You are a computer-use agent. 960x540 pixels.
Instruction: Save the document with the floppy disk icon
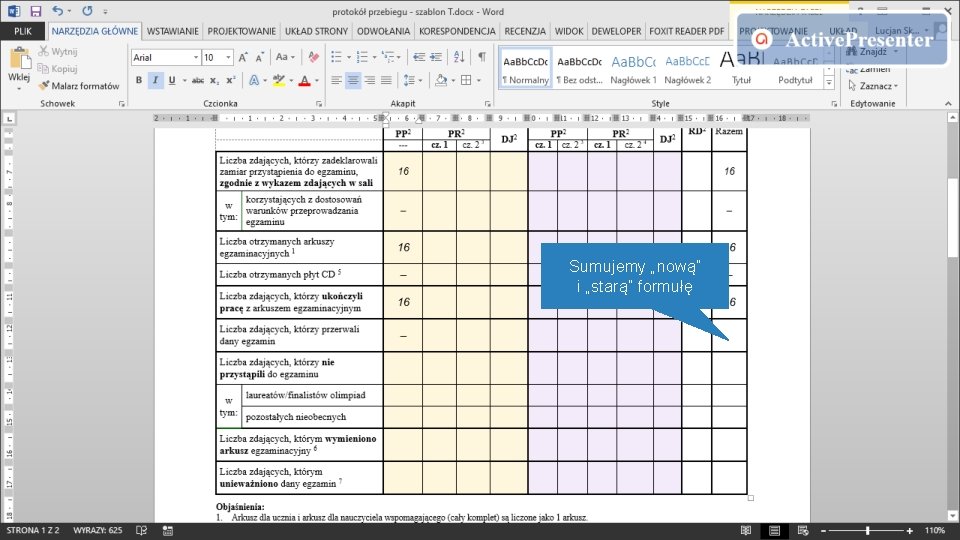click(x=36, y=11)
